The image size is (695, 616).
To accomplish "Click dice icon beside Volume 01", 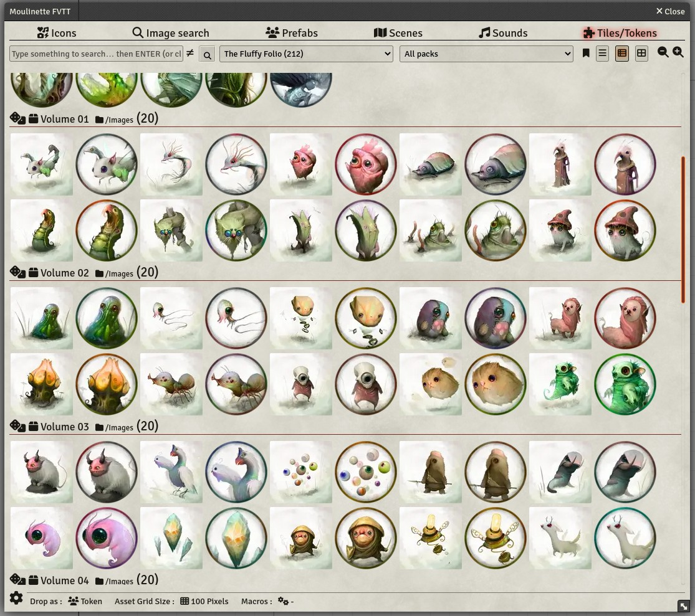I will coord(17,118).
